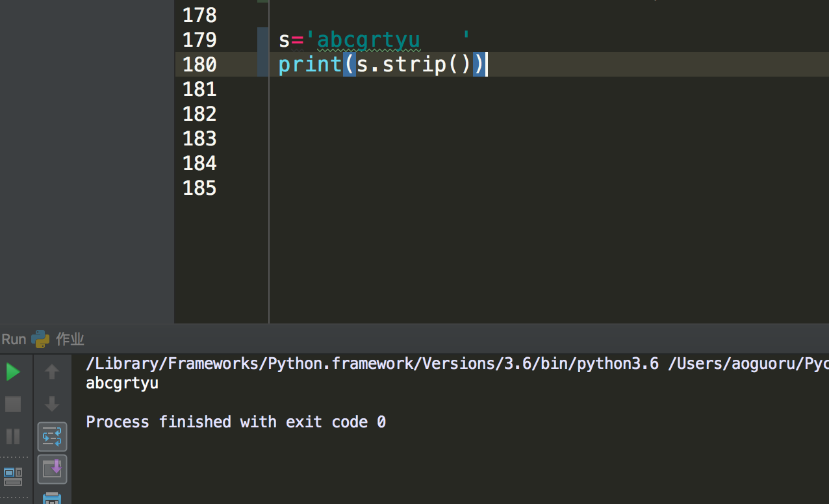Click the Print icon in Run toolbar
Screen dimensions: 829x504
click(52, 498)
